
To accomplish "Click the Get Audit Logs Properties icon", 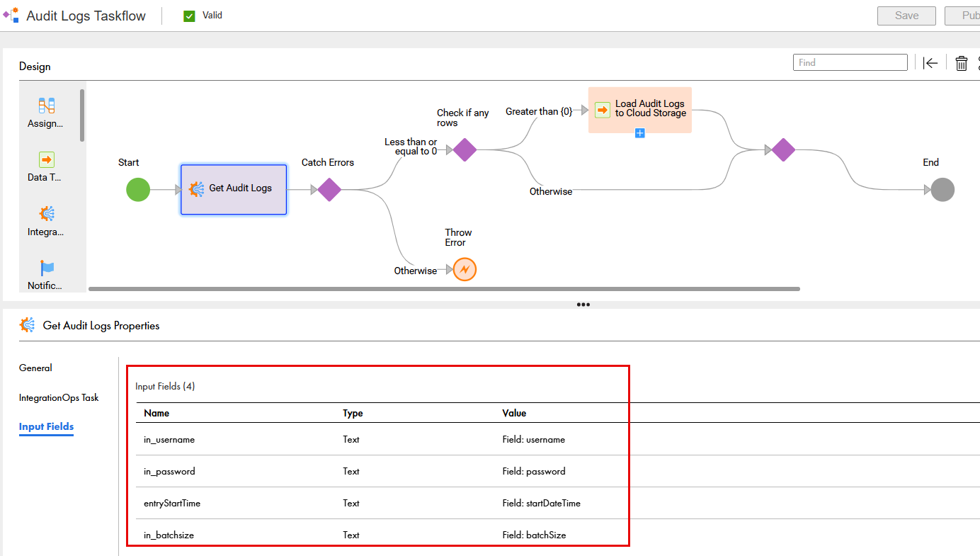I will tap(27, 325).
